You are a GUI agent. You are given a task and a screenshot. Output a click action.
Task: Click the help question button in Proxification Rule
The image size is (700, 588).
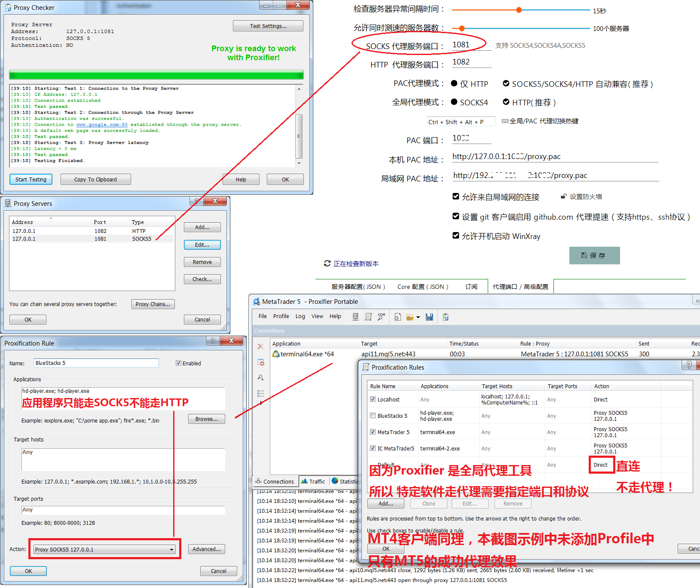point(213,341)
